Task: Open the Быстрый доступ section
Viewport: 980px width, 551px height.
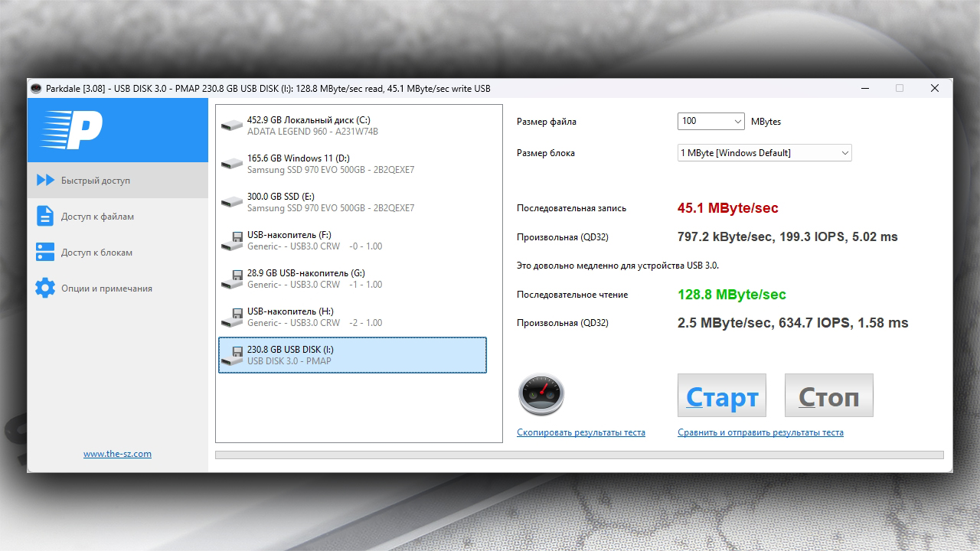Action: [118, 181]
